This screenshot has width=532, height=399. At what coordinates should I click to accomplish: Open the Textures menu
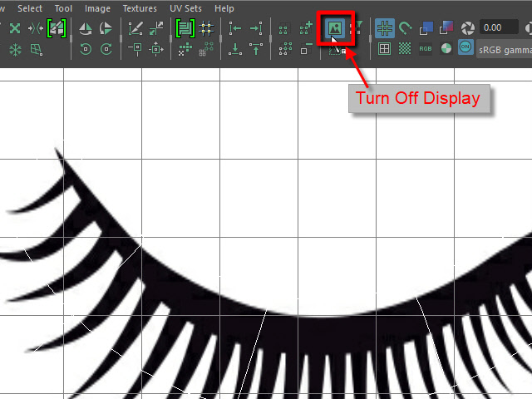[x=139, y=8]
